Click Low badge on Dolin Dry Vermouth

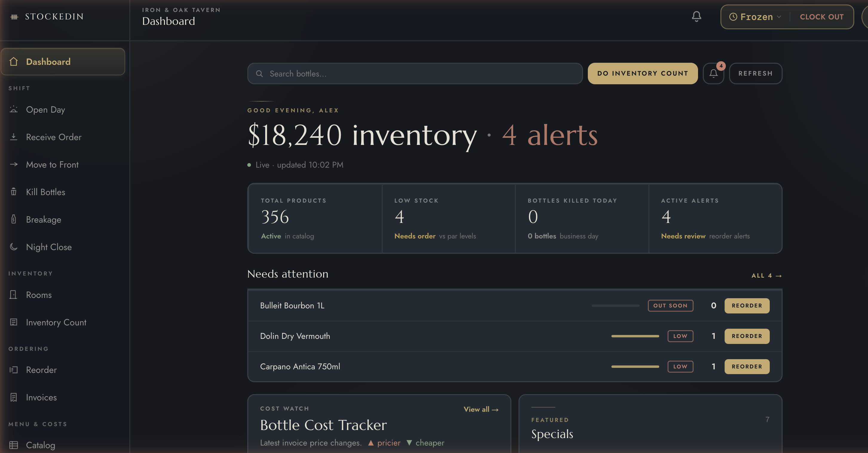tap(680, 336)
